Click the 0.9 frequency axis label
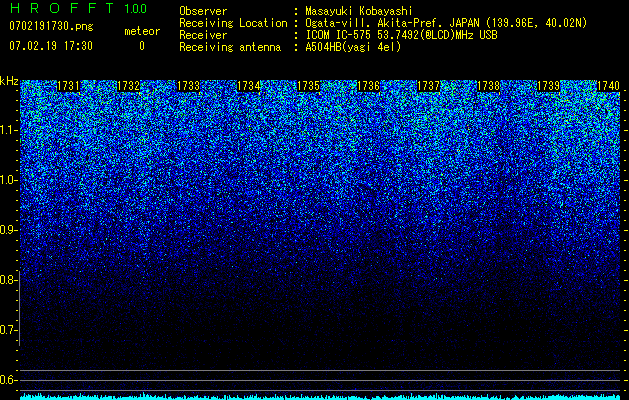Screen dimensions: 629x400 (x=9, y=230)
